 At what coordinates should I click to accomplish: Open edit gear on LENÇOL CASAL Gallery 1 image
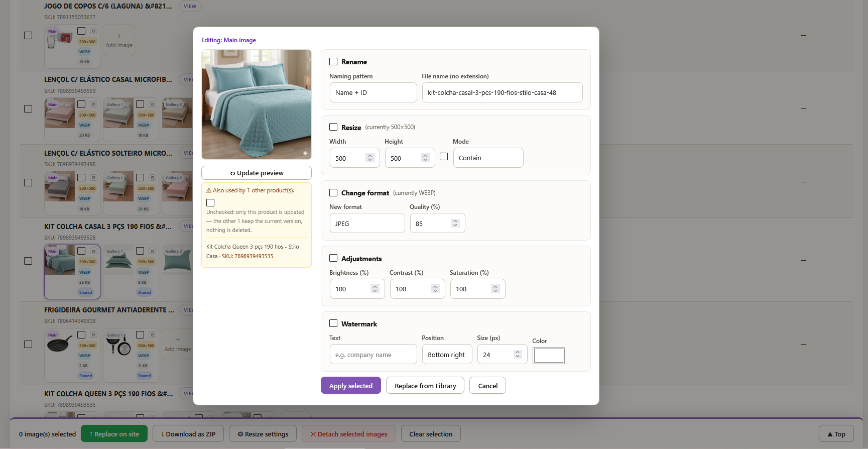[x=152, y=104]
